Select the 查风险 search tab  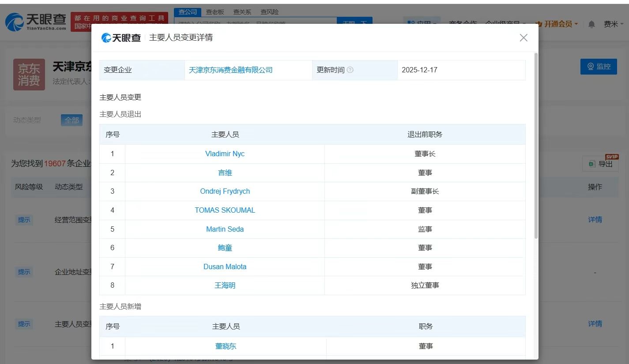click(x=269, y=12)
